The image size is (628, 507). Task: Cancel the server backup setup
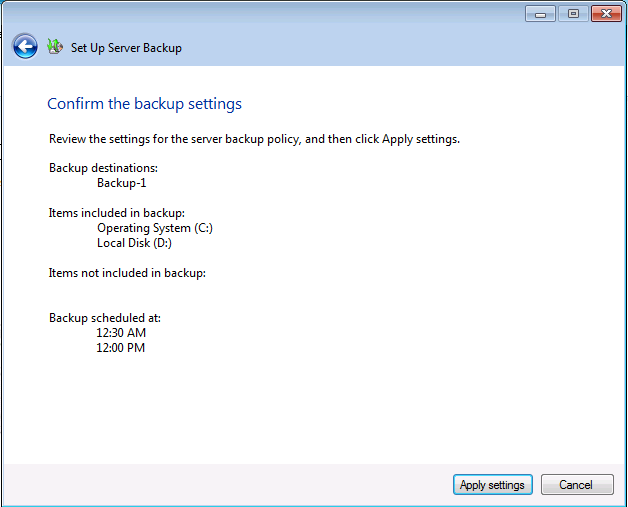point(577,485)
